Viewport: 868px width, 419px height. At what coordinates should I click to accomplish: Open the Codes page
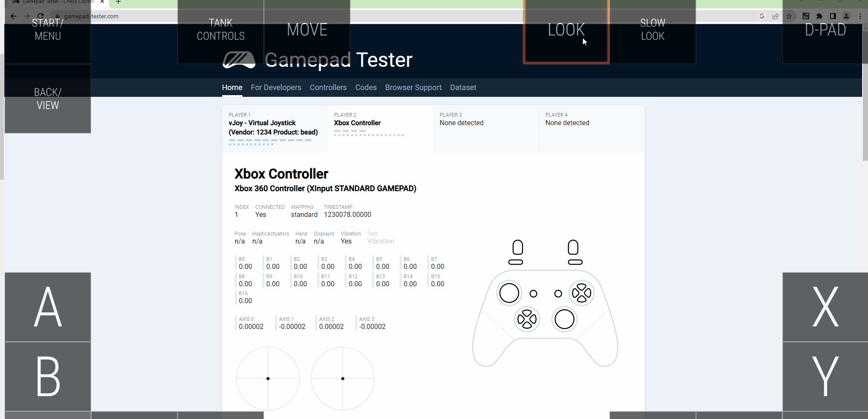pyautogui.click(x=366, y=88)
